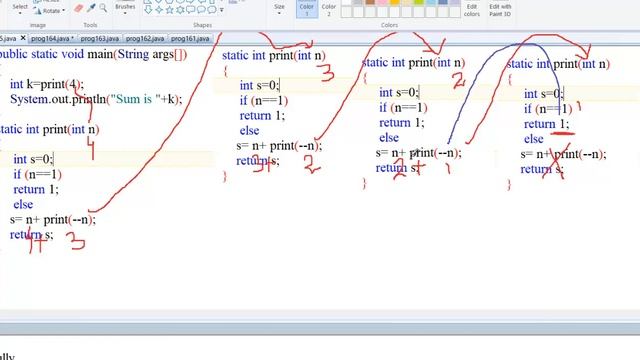640x360 pixels.
Task: Select the Magnifier tool
Action: click(x=103, y=8)
